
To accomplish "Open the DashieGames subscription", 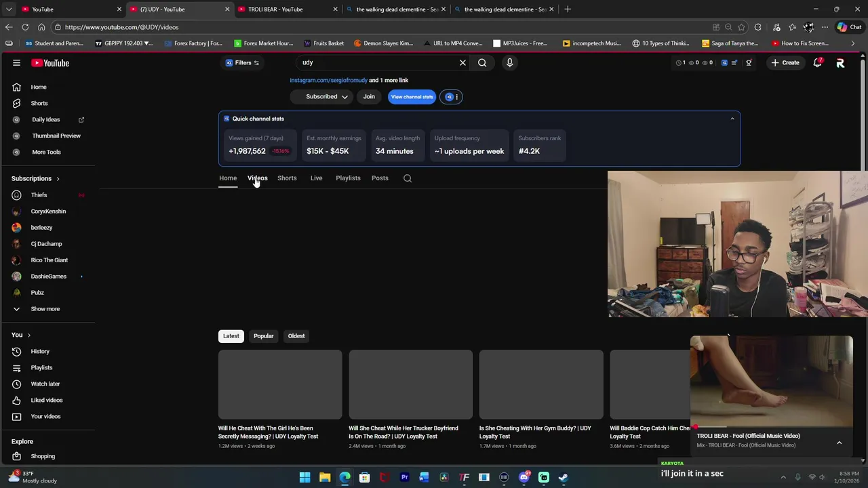I will click(x=47, y=277).
